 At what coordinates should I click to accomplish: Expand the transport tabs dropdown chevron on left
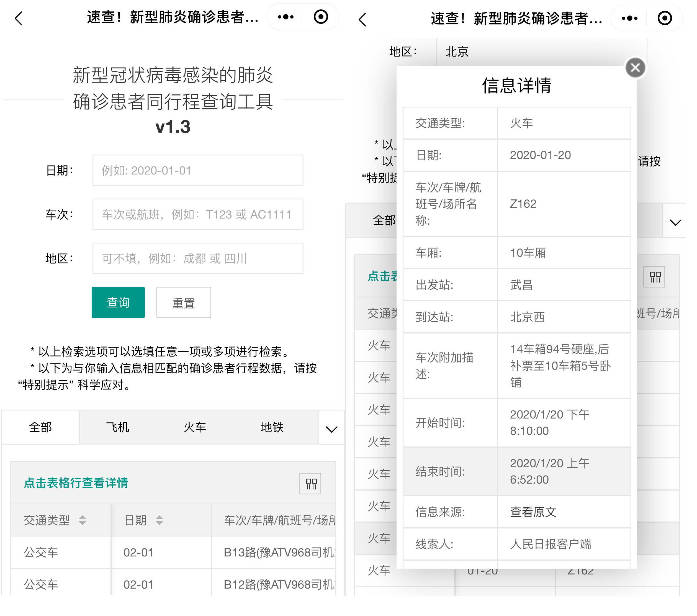tap(331, 429)
